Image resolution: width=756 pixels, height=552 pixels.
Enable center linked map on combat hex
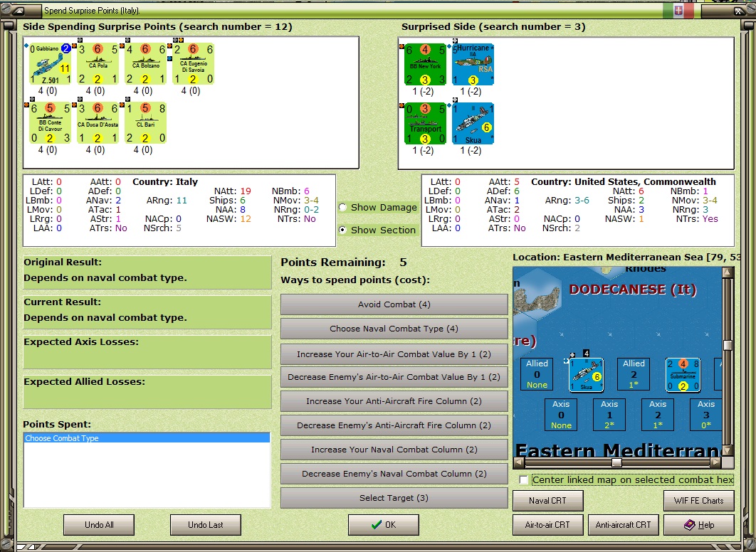tap(524, 479)
